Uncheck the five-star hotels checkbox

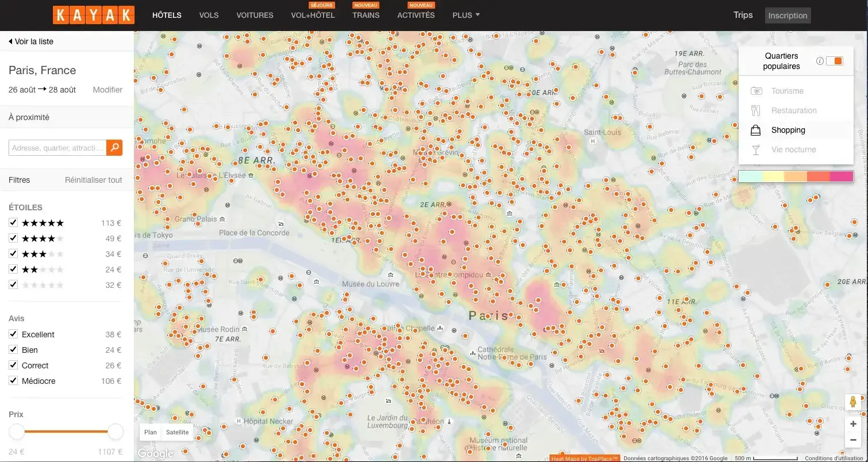tap(13, 222)
